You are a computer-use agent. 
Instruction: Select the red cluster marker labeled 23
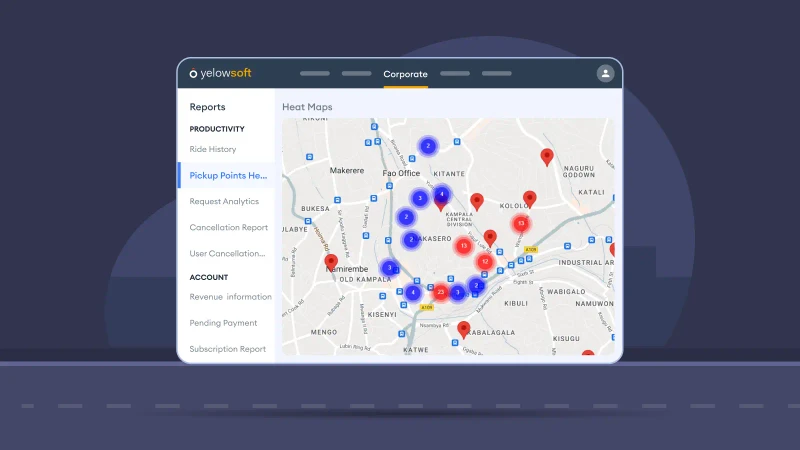coord(440,292)
